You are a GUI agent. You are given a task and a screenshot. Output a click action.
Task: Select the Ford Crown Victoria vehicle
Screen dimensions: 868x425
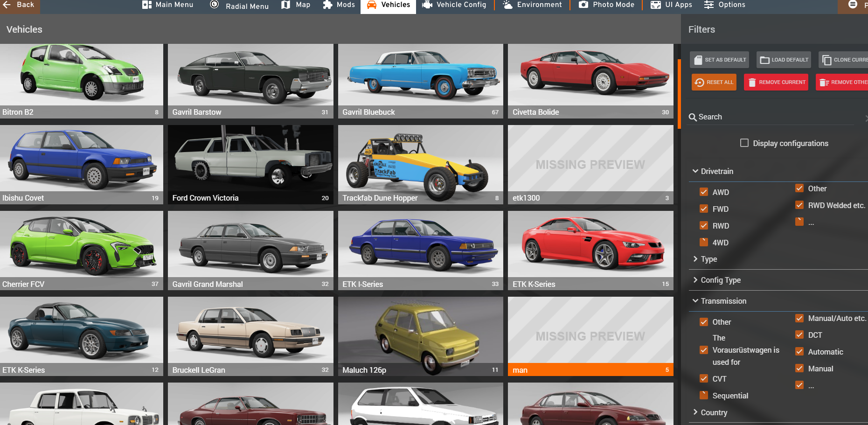click(x=250, y=164)
